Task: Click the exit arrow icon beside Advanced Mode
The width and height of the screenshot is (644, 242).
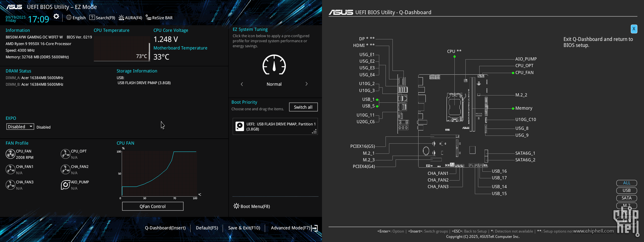Action: coord(314,228)
